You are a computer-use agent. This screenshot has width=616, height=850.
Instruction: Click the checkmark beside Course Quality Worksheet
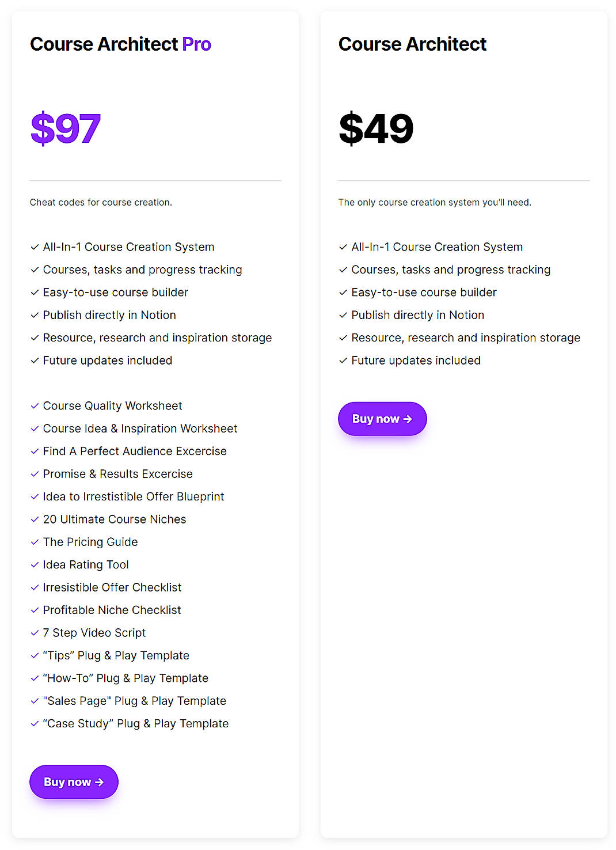34,406
